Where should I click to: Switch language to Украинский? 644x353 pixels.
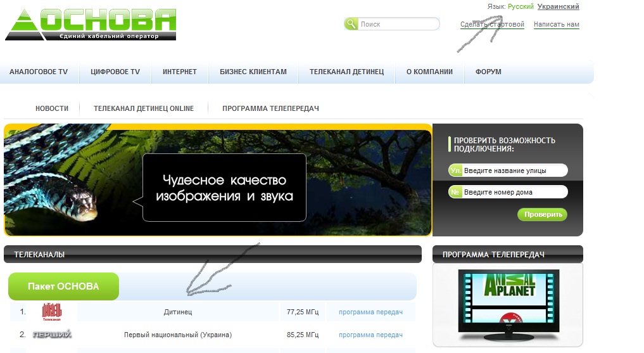coord(558,7)
